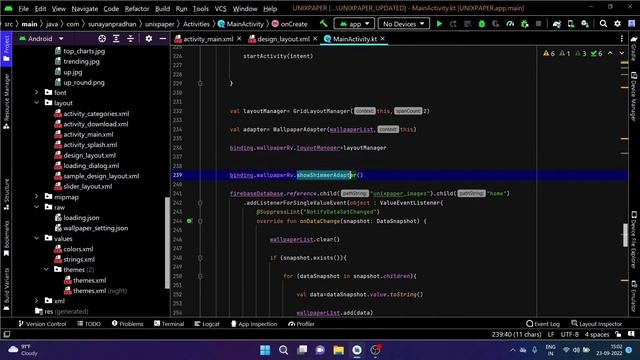This screenshot has width=640, height=360.
Task: Open the Device Manager toolbar icon
Action: (571, 24)
